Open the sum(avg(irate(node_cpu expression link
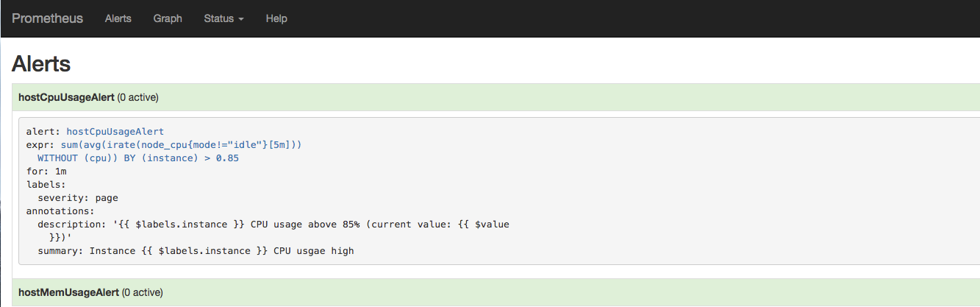Screen dimensions: 980x307 pos(181,145)
